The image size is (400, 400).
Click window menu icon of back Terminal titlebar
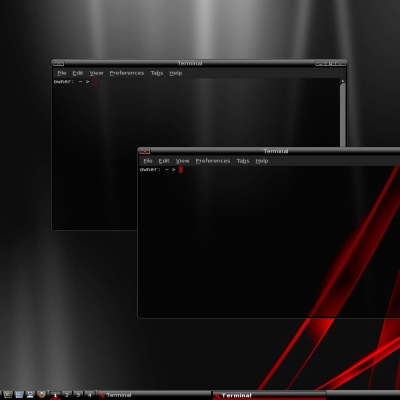[x=59, y=63]
